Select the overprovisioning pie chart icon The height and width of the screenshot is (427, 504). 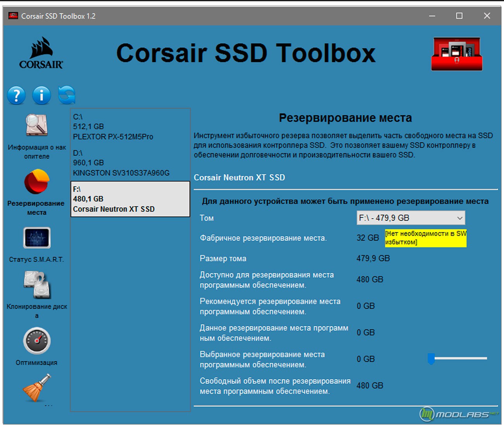tap(37, 181)
